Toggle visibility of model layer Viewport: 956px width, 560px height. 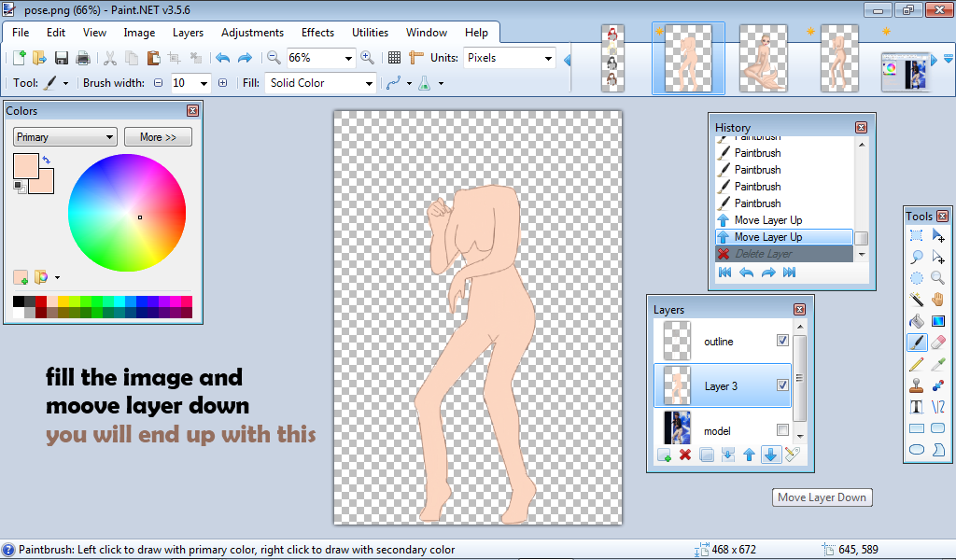pyautogui.click(x=783, y=430)
